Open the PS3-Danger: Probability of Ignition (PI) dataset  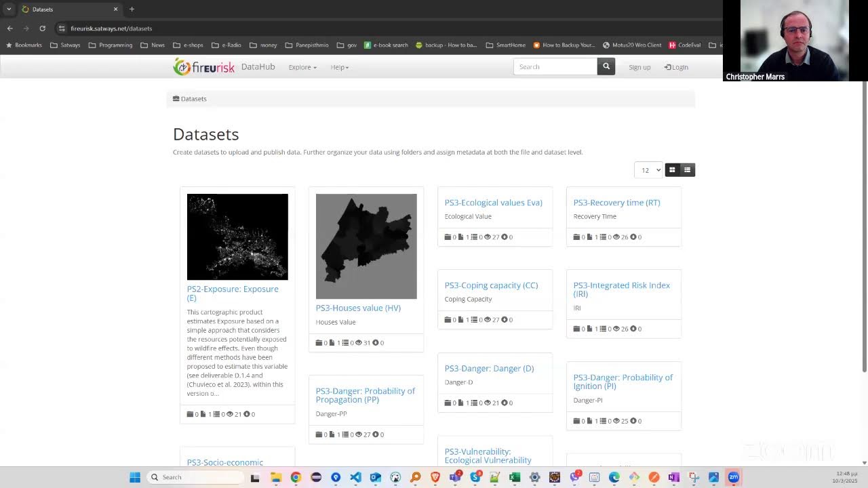tap(623, 382)
